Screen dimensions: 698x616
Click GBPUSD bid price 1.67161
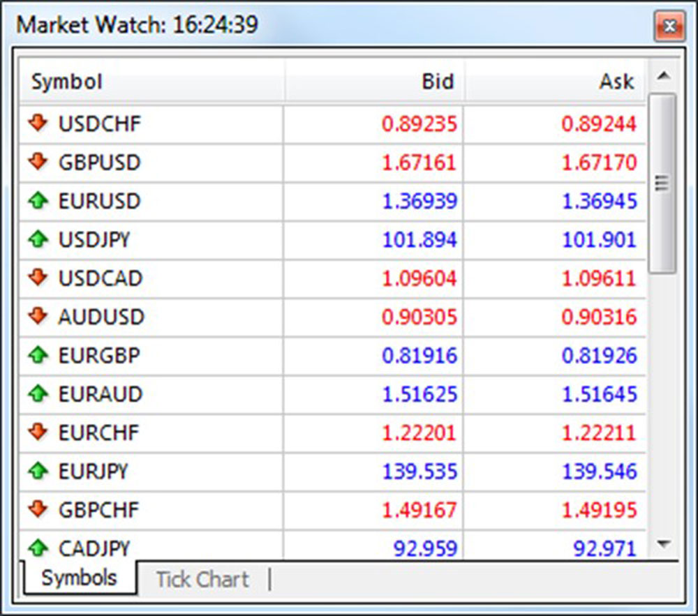419,163
